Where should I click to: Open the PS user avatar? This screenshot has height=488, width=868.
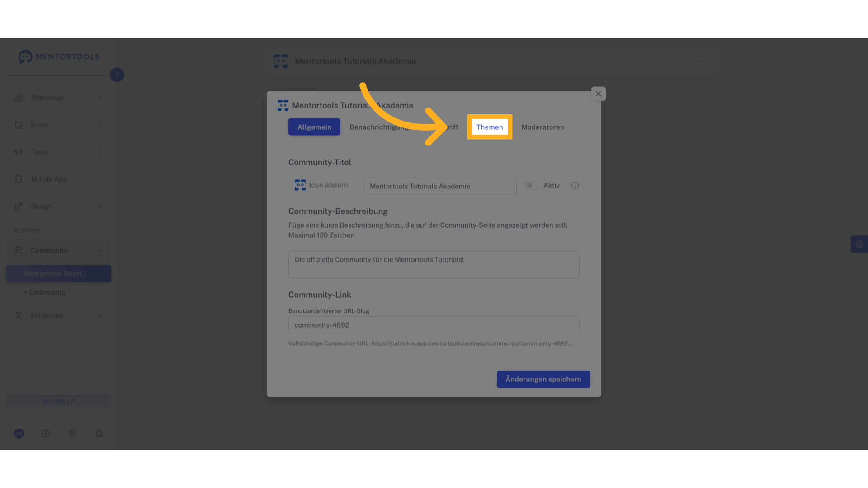tap(19, 434)
